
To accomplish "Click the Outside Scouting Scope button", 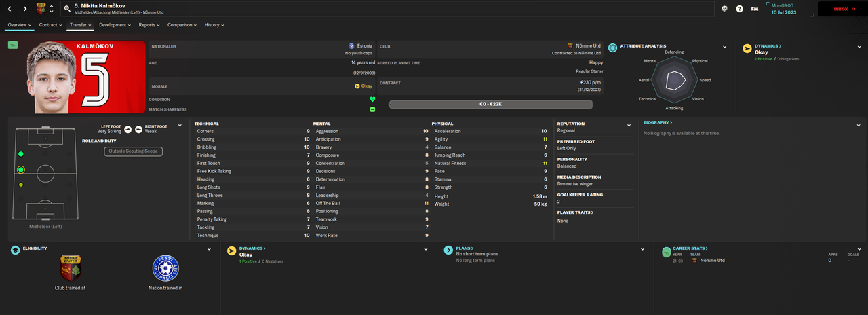I will (x=133, y=151).
